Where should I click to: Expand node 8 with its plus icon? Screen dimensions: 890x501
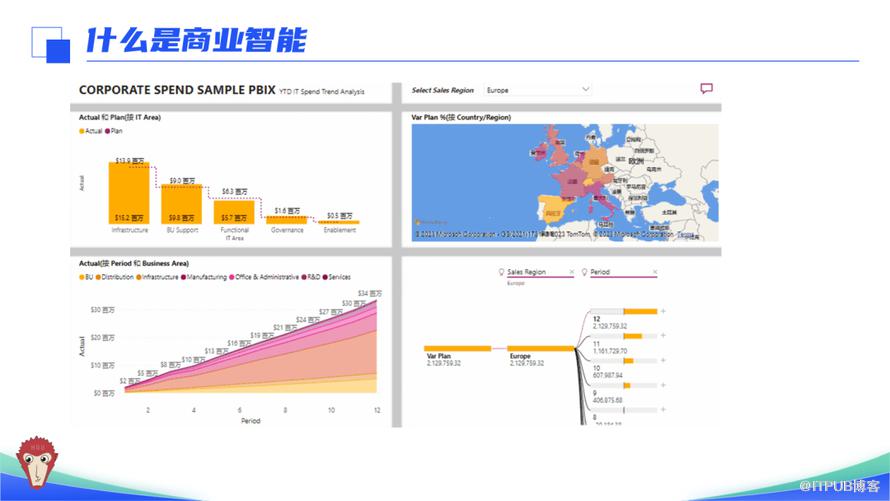click(x=663, y=409)
